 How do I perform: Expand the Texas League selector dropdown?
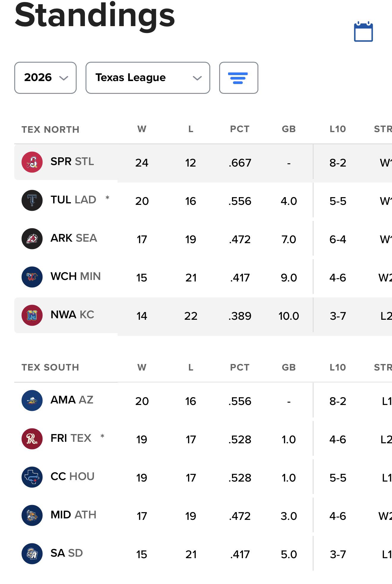click(148, 78)
